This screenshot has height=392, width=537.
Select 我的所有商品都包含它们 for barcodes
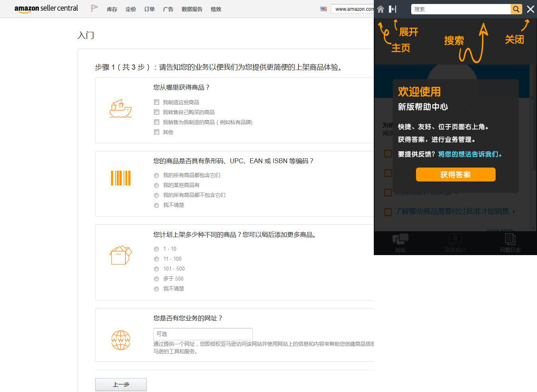(156, 175)
